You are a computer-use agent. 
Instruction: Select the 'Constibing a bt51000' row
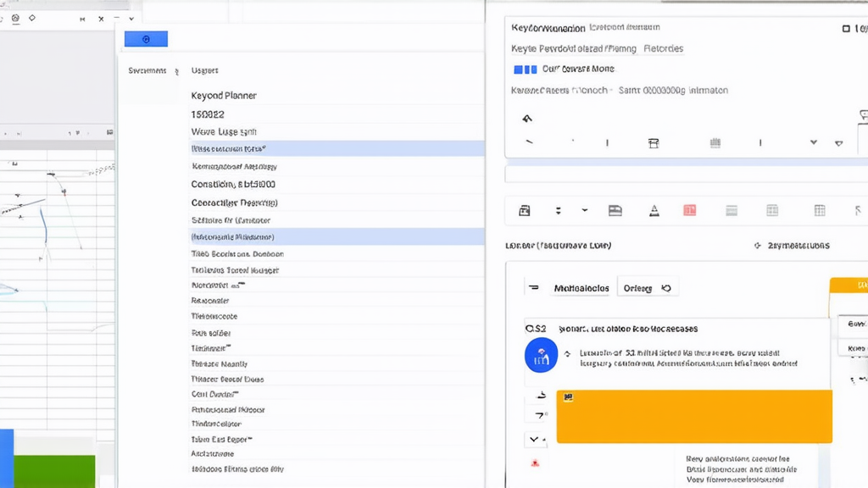[x=337, y=184]
